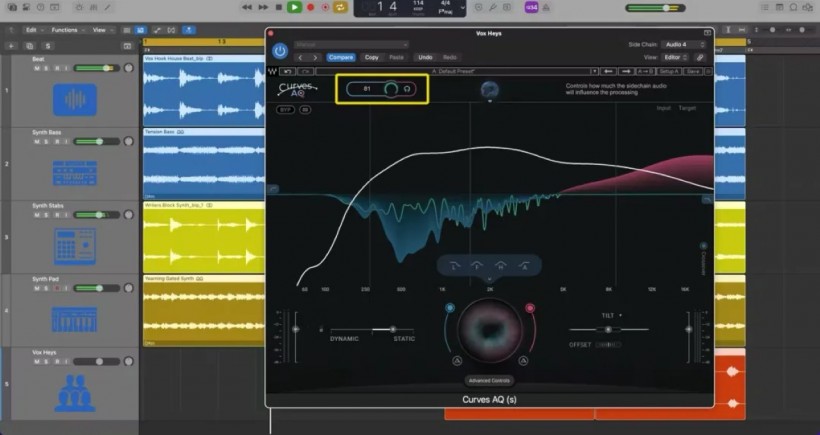Image resolution: width=820 pixels, height=435 pixels.
Task: Click the red Record button
Action: (x=310, y=7)
